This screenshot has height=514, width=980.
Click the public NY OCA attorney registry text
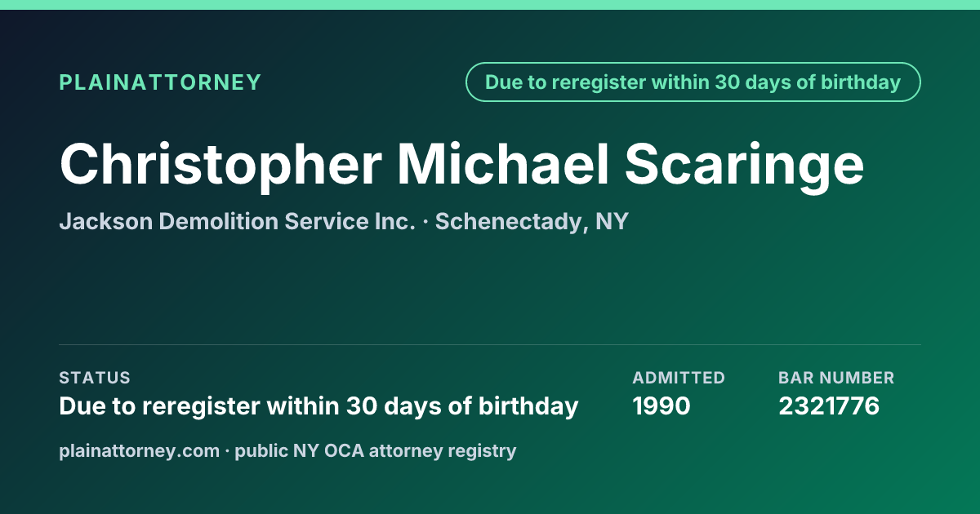coord(376,450)
